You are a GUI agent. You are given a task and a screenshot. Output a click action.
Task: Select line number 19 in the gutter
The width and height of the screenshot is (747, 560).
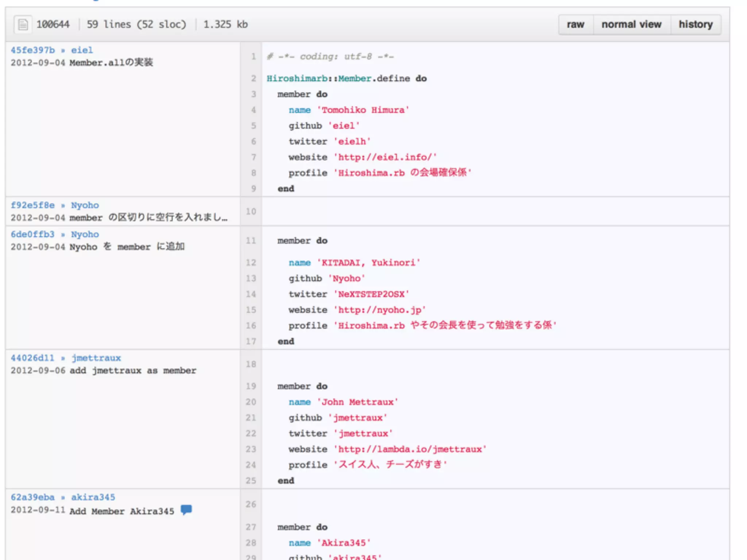[251, 386]
